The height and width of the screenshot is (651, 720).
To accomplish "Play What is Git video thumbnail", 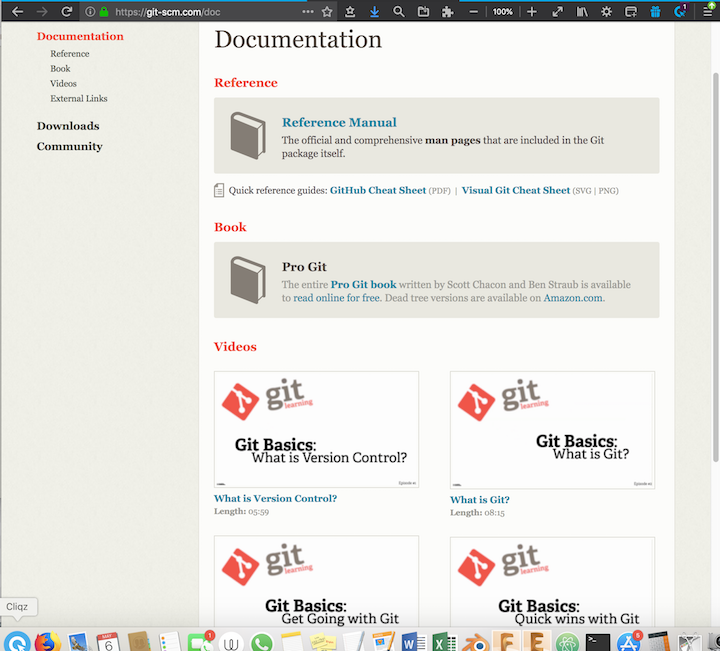I will point(552,430).
